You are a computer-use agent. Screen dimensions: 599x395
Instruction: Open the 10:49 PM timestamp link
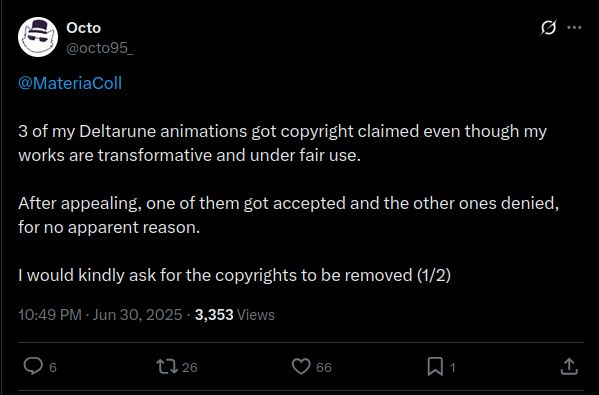tap(50, 315)
